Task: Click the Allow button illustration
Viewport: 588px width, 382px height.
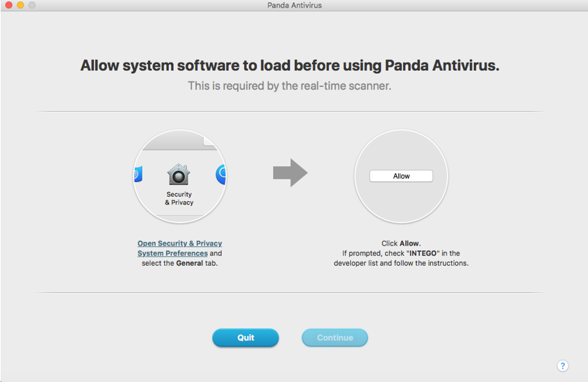Action: tap(401, 176)
